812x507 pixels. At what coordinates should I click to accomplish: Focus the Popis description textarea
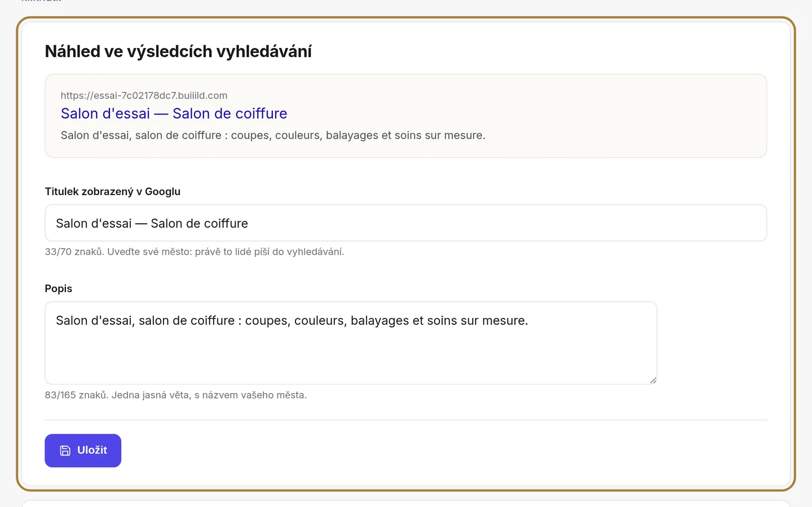point(351,343)
